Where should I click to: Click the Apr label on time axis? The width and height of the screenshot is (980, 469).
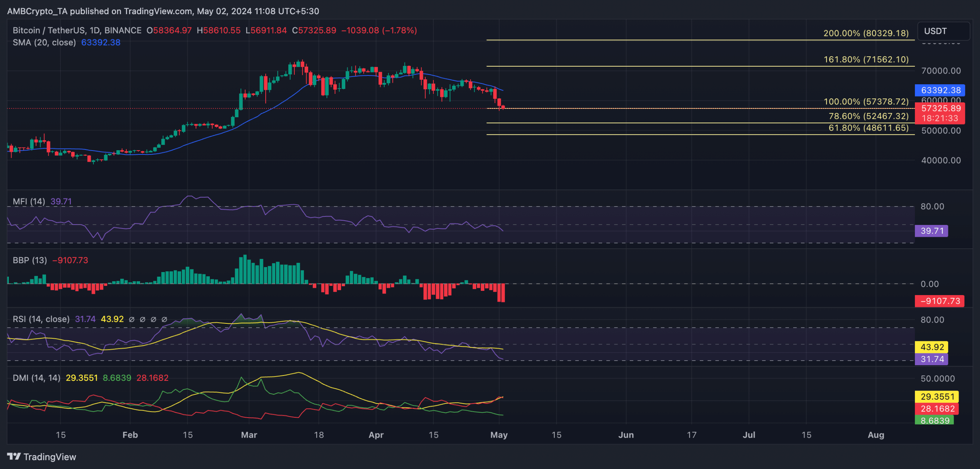click(x=376, y=435)
